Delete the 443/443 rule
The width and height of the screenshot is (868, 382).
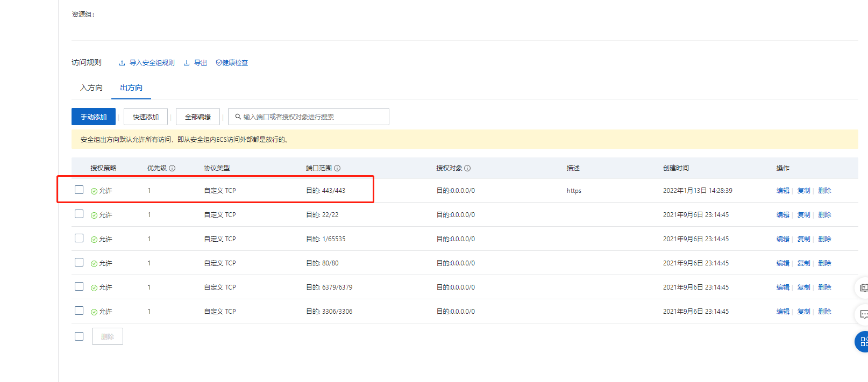coord(824,191)
